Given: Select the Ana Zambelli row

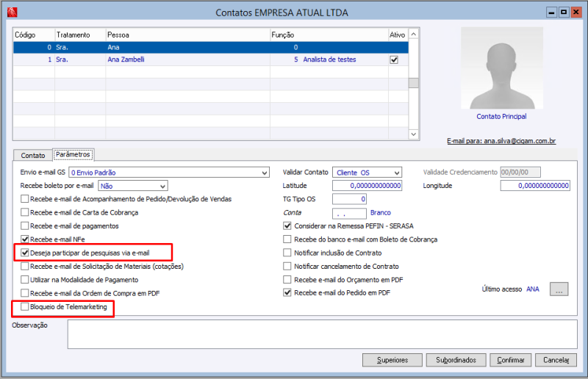Looking at the screenshot, I should click(x=211, y=59).
